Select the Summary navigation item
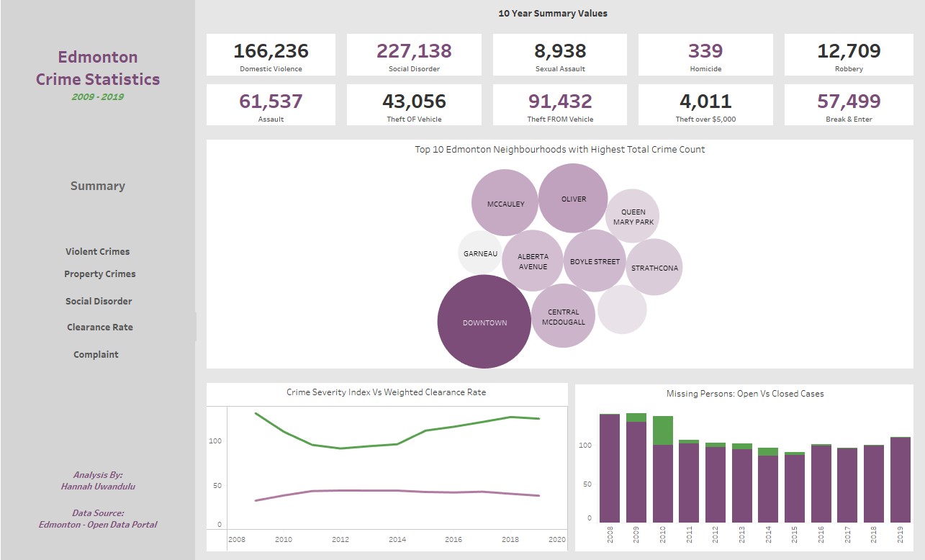 97,186
